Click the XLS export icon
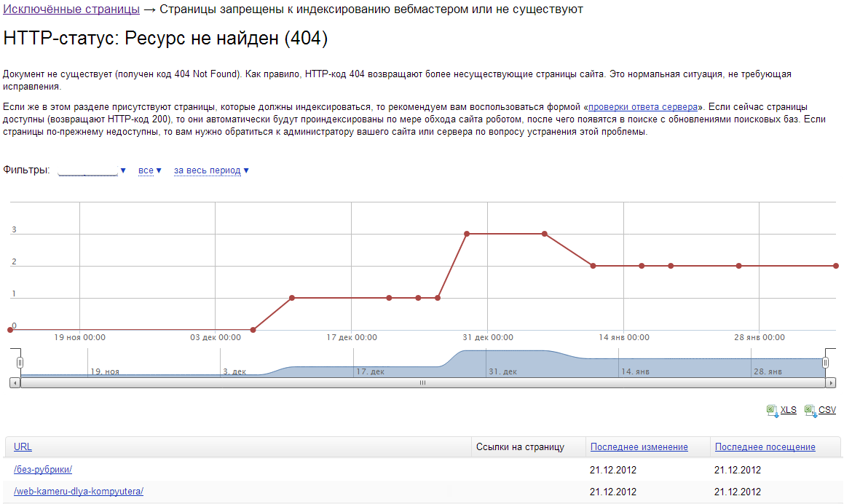 pyautogui.click(x=772, y=411)
